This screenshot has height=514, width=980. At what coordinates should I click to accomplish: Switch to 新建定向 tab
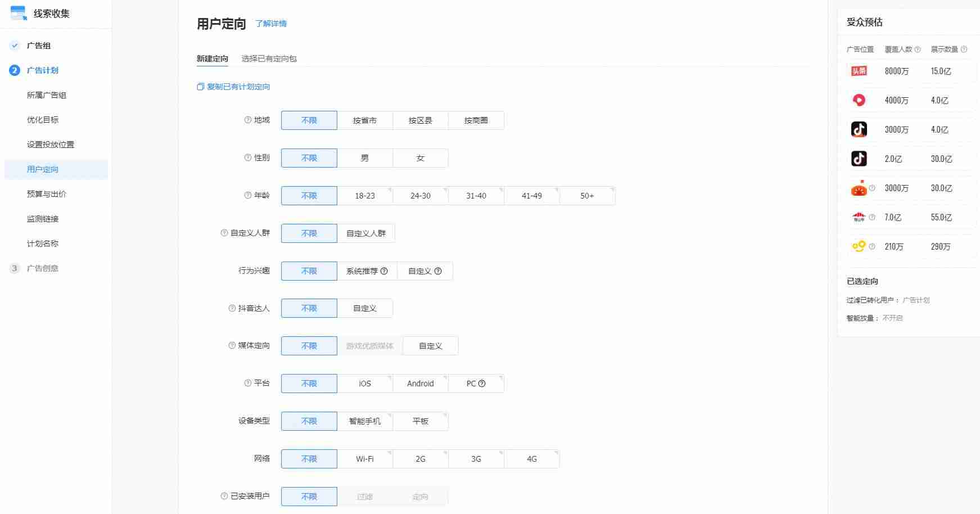point(213,58)
